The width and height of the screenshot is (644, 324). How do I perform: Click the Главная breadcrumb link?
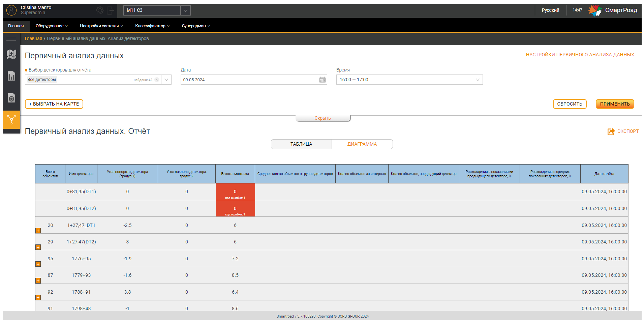coord(33,39)
